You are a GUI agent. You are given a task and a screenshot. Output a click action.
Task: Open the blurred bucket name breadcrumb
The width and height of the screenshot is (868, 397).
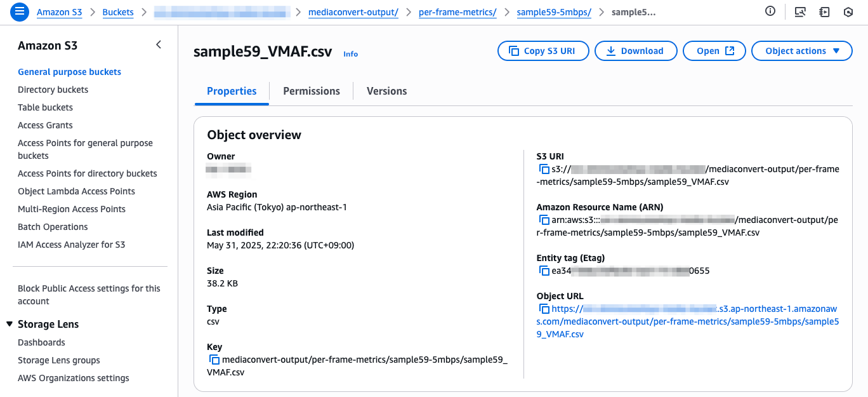(x=222, y=12)
